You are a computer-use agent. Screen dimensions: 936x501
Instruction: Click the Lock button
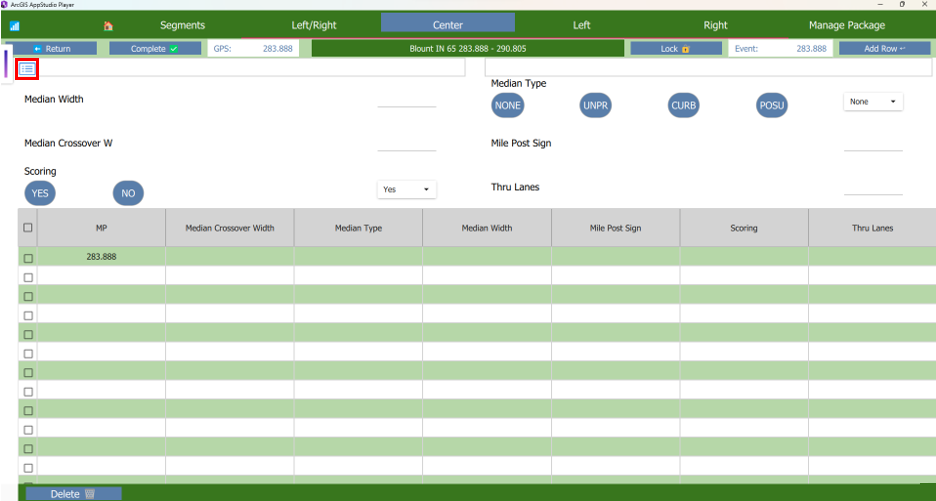click(676, 48)
